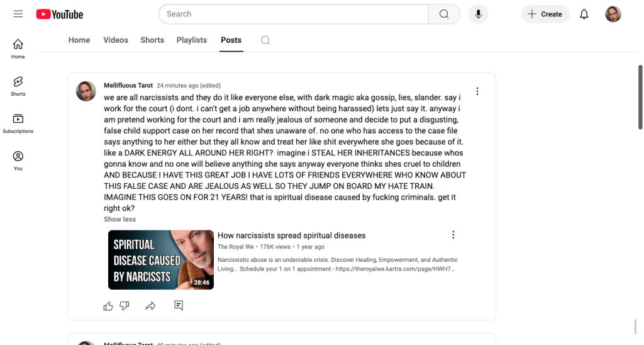The width and height of the screenshot is (644, 345).
Task: Search within the channel using magnifier icon
Action: [266, 40]
